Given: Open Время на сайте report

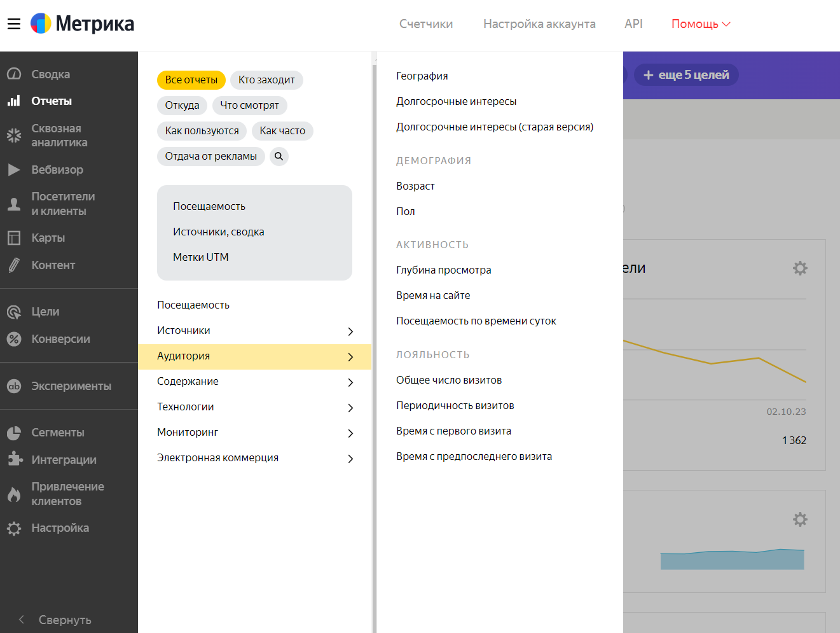Looking at the screenshot, I should click(433, 295).
